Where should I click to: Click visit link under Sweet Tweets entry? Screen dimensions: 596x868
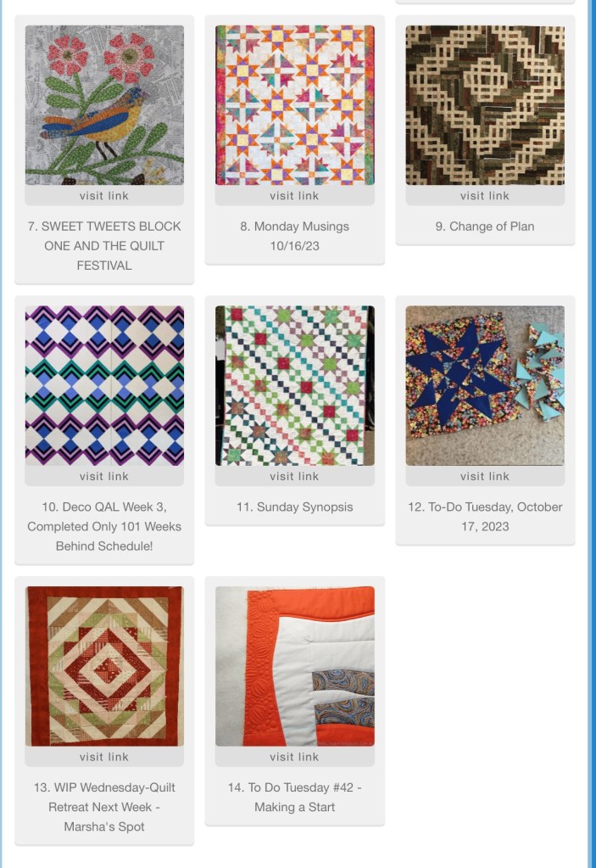coord(104,195)
